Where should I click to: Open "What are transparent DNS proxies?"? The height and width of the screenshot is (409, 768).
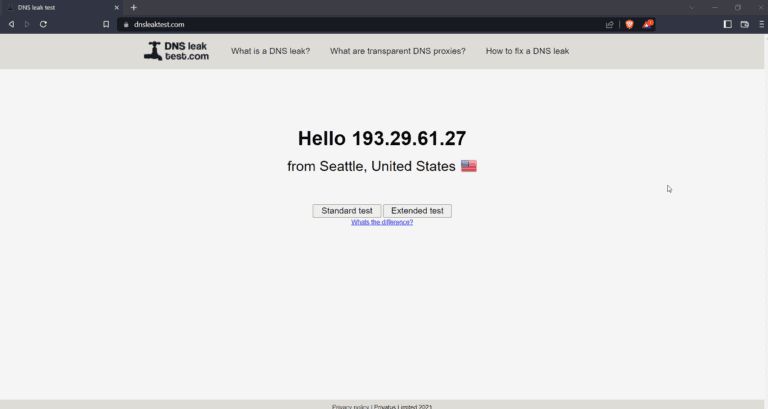[x=397, y=51]
